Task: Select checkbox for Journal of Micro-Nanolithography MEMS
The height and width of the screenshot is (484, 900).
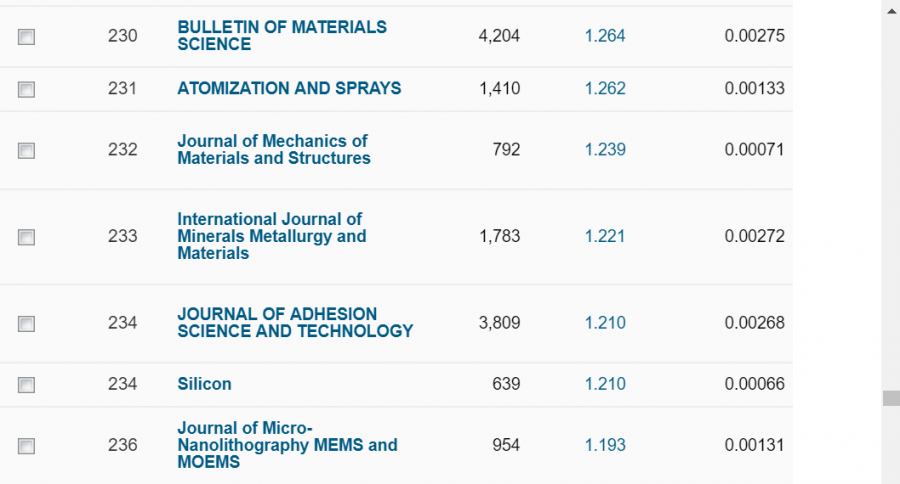Action: coord(26,445)
